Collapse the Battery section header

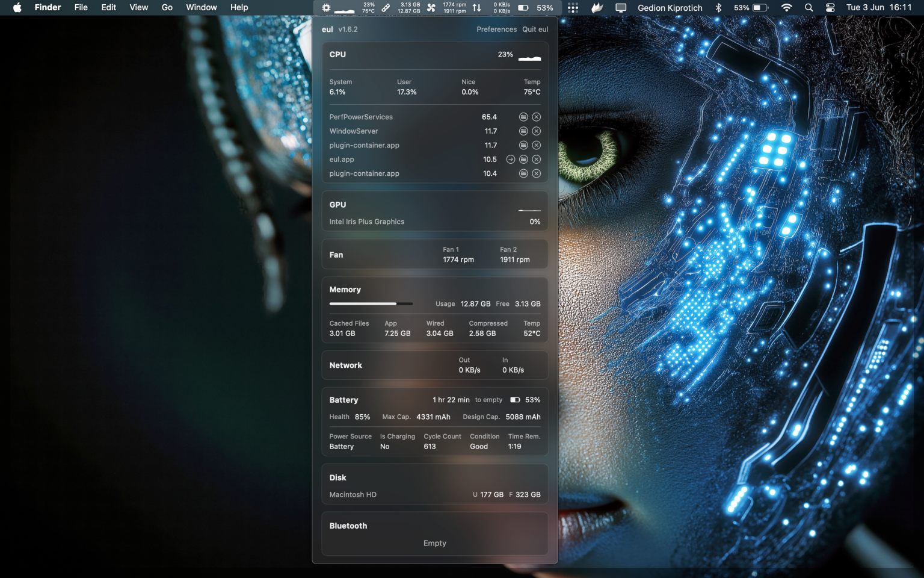(343, 400)
